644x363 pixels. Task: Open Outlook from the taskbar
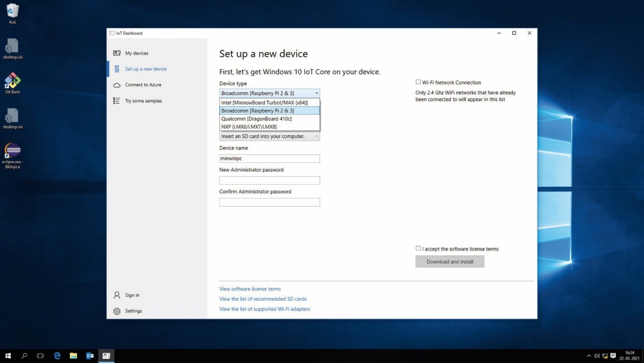pos(90,355)
